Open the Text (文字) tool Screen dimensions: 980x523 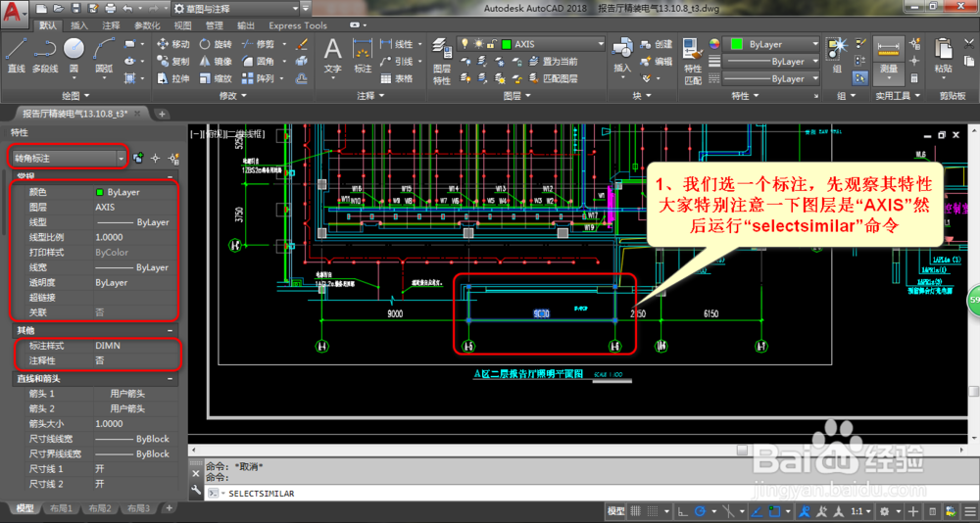(x=333, y=55)
